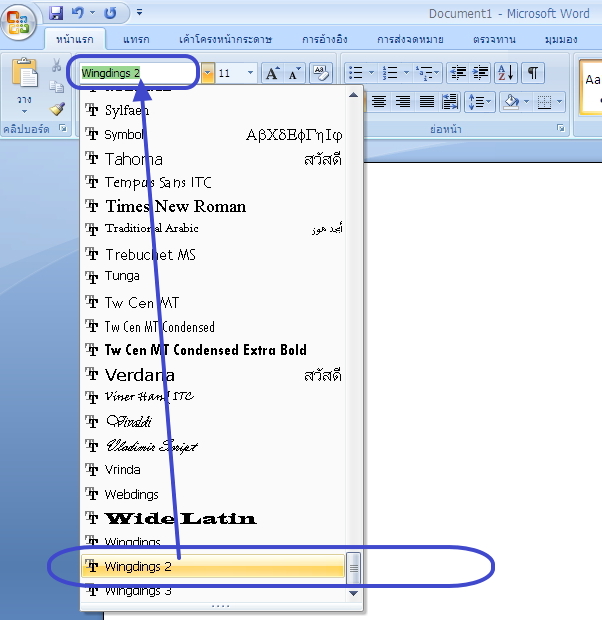Activate the Format Painter brush

[57, 108]
